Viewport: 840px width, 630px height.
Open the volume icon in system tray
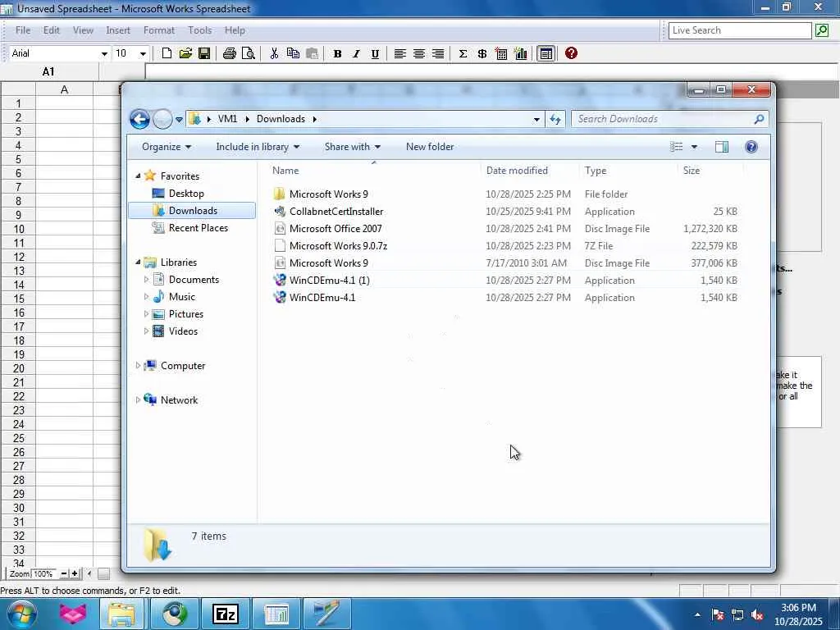pyautogui.click(x=757, y=614)
